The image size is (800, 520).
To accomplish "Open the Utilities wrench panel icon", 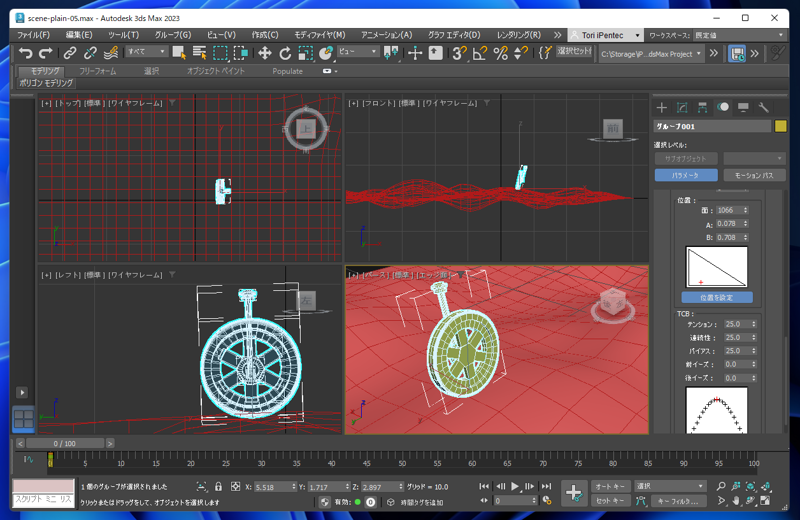I will pyautogui.click(x=763, y=107).
